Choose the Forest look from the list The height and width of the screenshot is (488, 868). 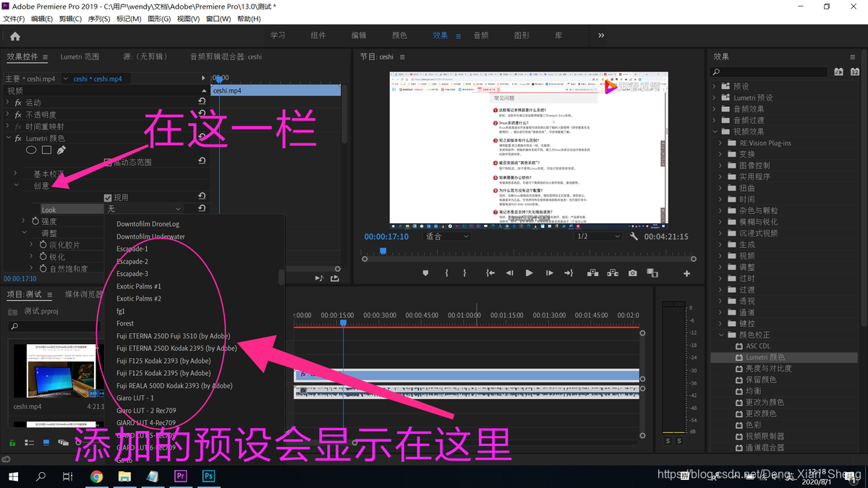[125, 323]
